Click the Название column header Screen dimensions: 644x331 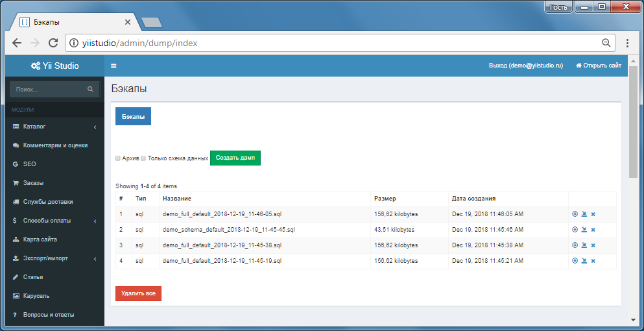point(177,199)
